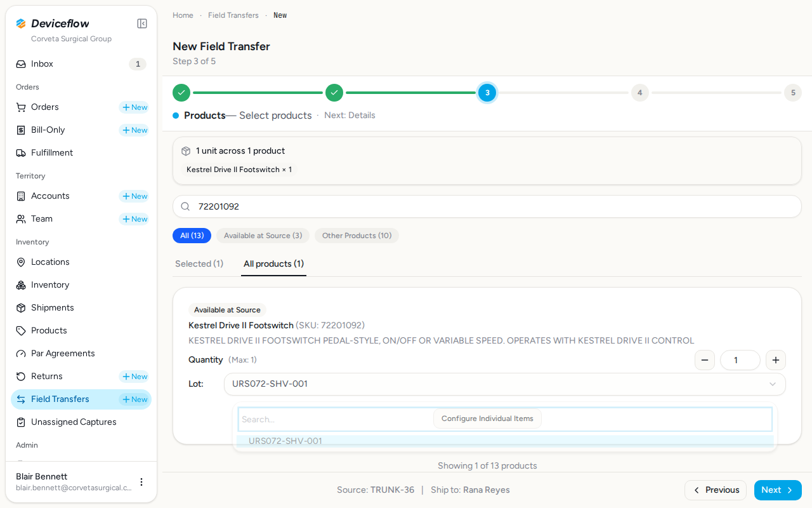Select URS072-SHV-001 option in dropdown list
Viewport: 812px width, 508px height.
click(505, 441)
